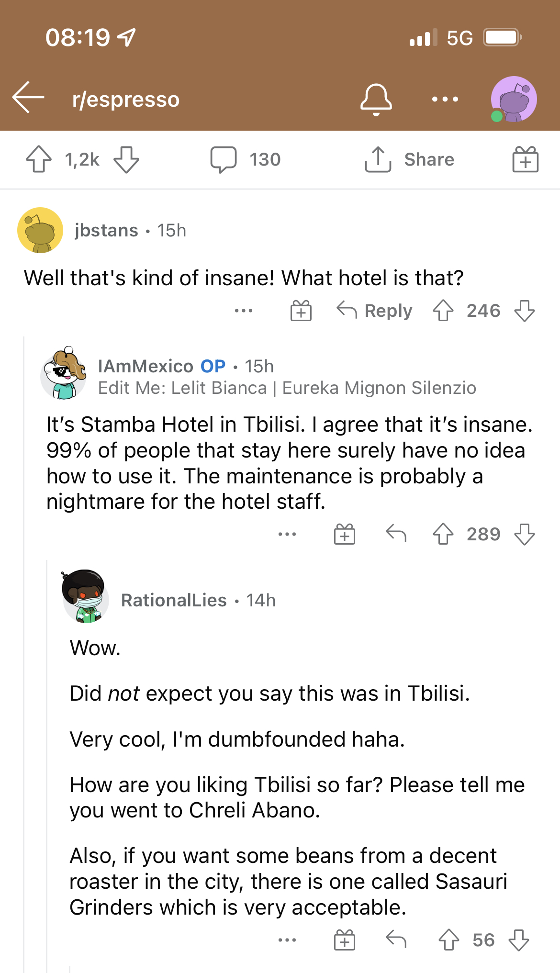Open r/espresso subreddit title
This screenshot has height=973, width=560.
(x=126, y=100)
